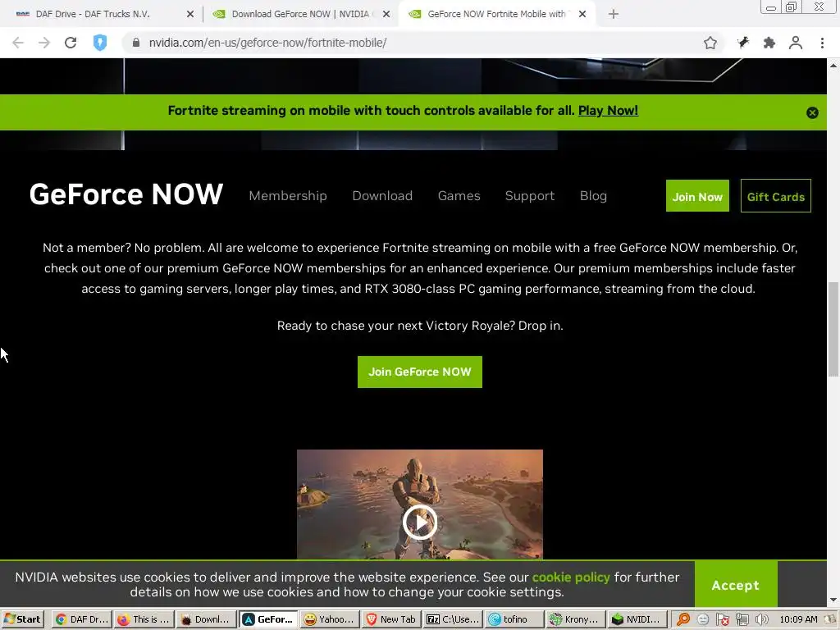Open the Chrome three-dot menu
Viewport: 840px width, 630px height.
tap(822, 43)
